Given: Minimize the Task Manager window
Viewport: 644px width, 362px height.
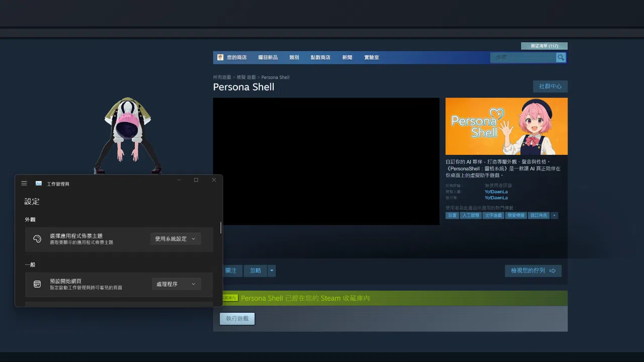Looking at the screenshot, I should (x=179, y=180).
